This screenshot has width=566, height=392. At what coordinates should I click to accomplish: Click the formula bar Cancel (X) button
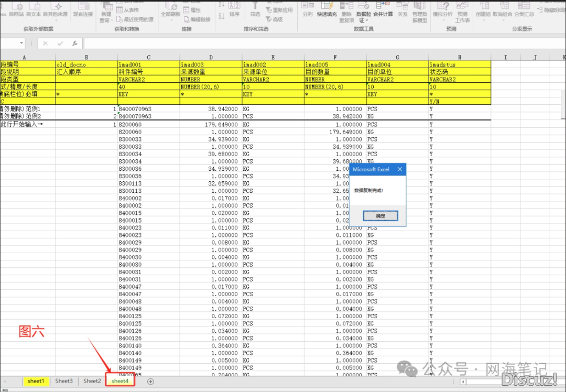[x=45, y=43]
